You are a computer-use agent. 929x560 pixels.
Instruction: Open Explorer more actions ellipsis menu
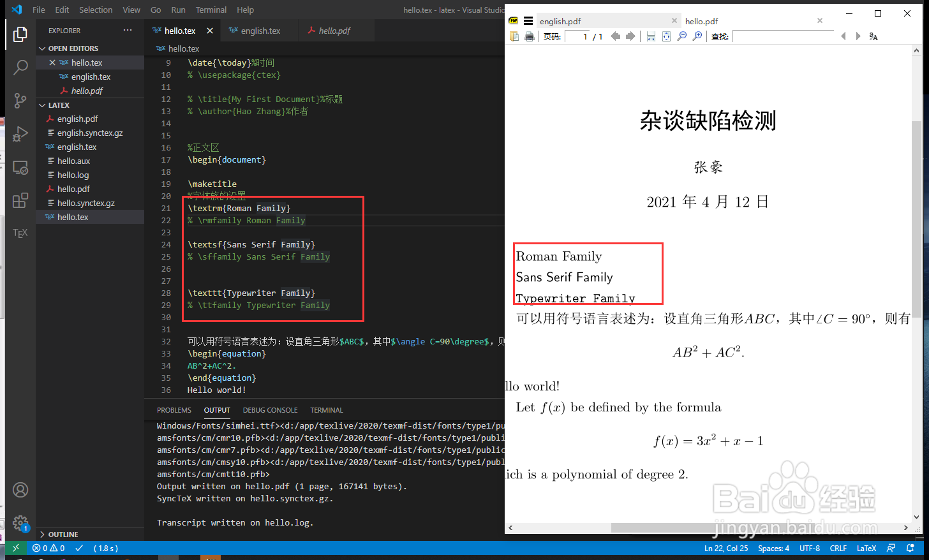[x=128, y=30]
